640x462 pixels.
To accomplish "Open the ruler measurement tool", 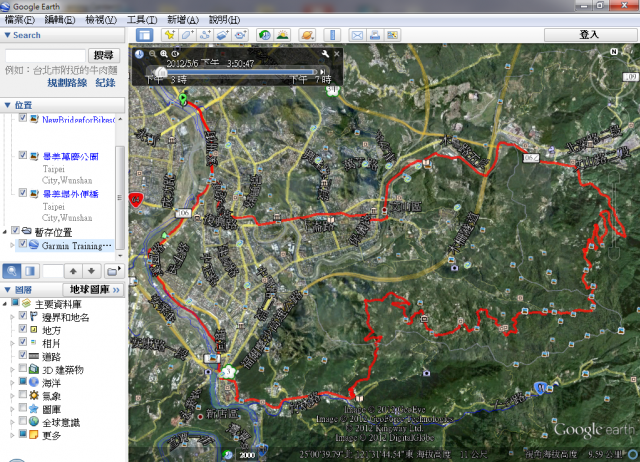I will (332, 35).
